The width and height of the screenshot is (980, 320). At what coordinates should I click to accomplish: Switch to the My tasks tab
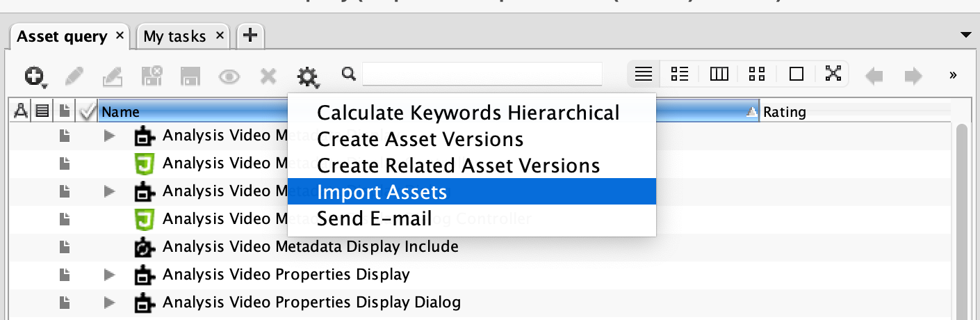[174, 36]
